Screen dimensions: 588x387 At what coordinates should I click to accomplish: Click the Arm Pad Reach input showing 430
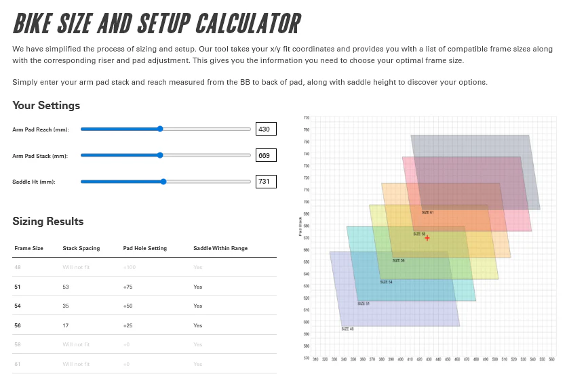pyautogui.click(x=266, y=129)
